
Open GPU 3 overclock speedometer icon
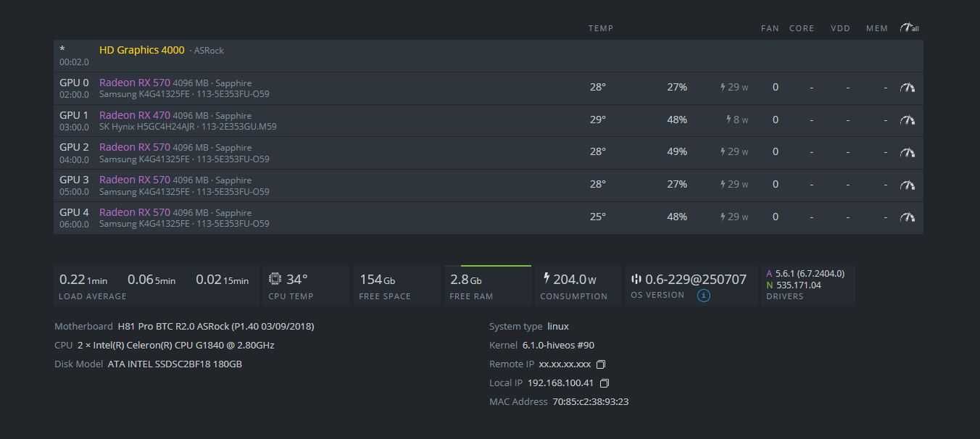(908, 185)
